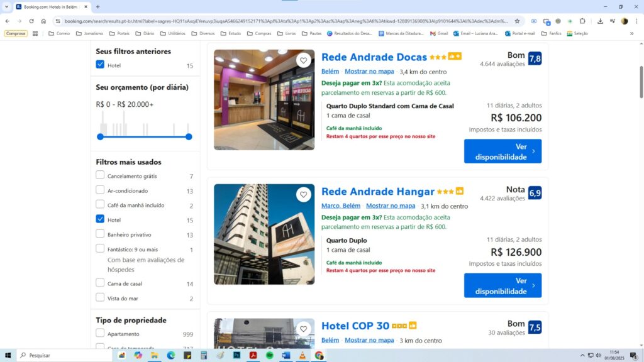644x362 pixels.
Task: Tick Café da manhã incluído filter
Action: [x=100, y=204]
